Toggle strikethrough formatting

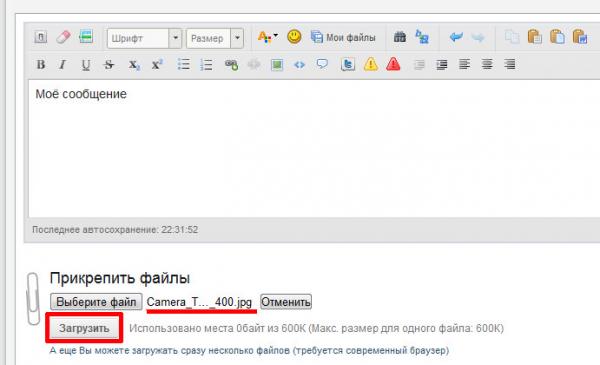tap(109, 65)
